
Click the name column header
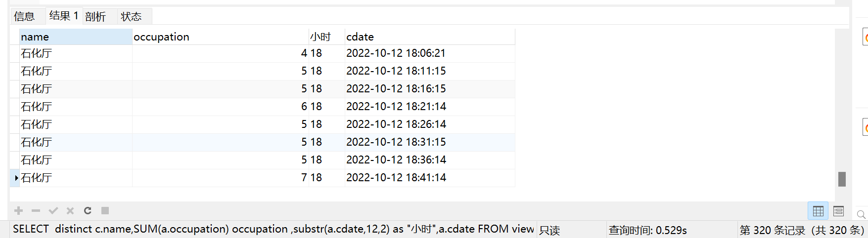point(76,37)
